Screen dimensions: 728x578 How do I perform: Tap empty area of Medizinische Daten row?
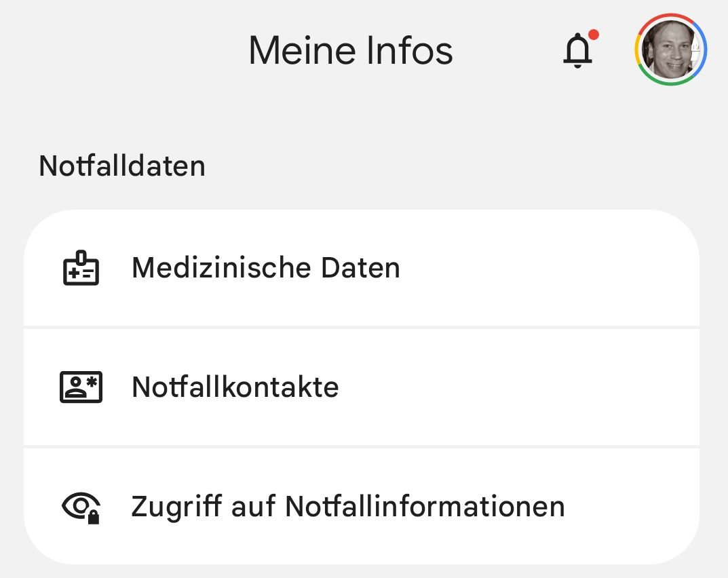click(x=548, y=269)
